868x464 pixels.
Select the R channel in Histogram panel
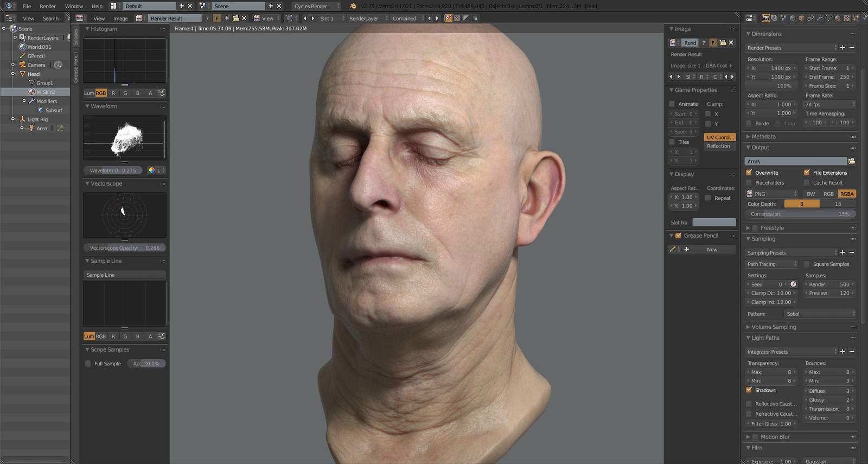[113, 93]
